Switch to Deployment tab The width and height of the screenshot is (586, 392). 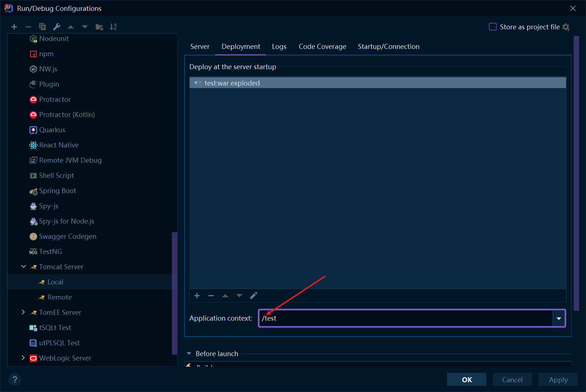point(241,46)
